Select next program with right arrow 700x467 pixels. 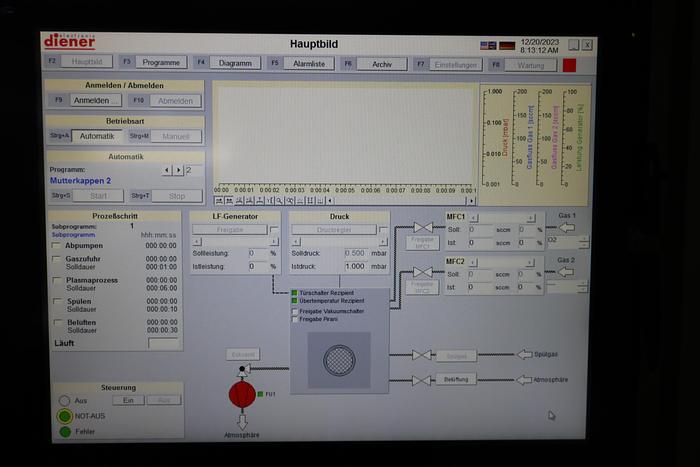pos(179,170)
